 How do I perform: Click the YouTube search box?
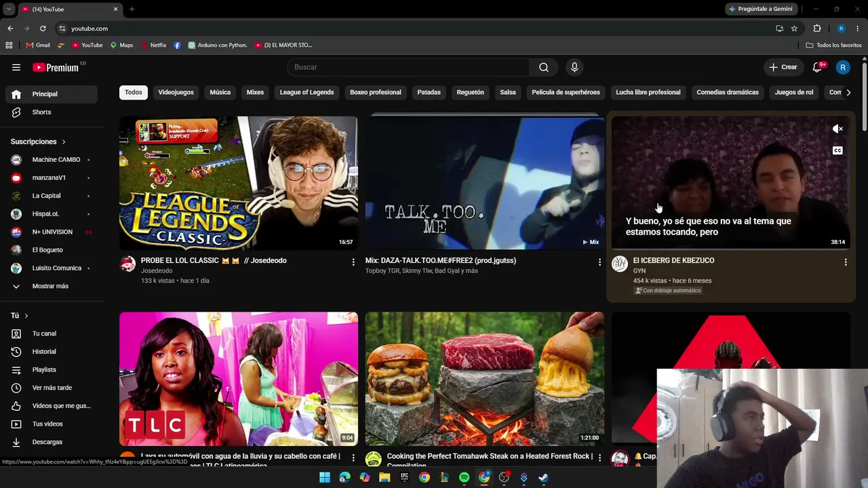click(409, 67)
